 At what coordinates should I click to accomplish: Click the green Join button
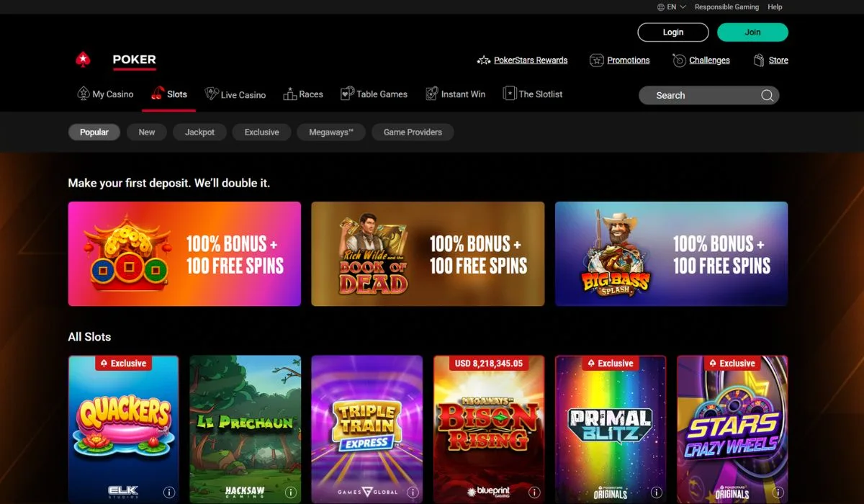click(752, 32)
